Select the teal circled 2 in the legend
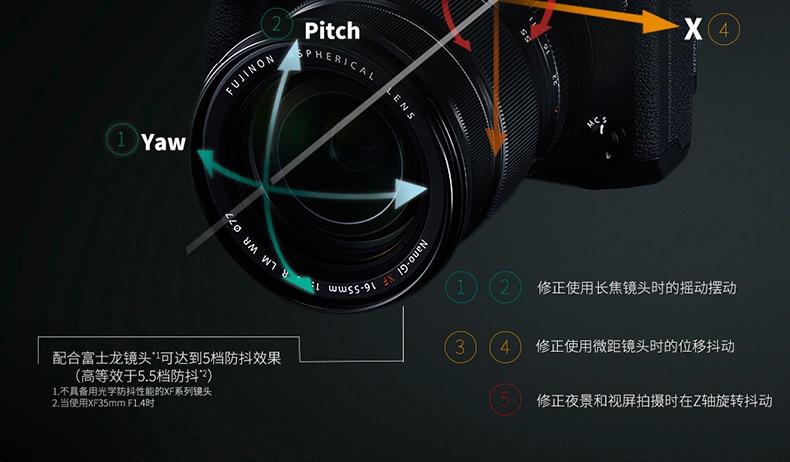790x462 pixels. coord(505,287)
